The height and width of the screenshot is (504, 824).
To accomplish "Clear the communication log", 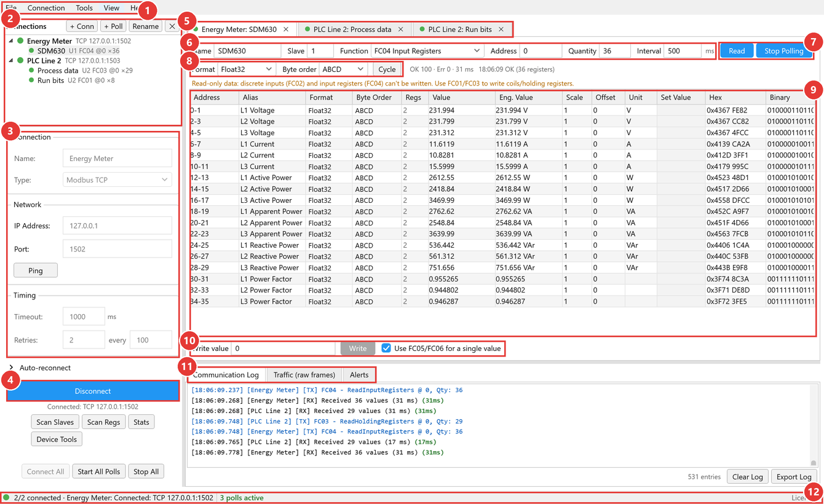I will [748, 477].
